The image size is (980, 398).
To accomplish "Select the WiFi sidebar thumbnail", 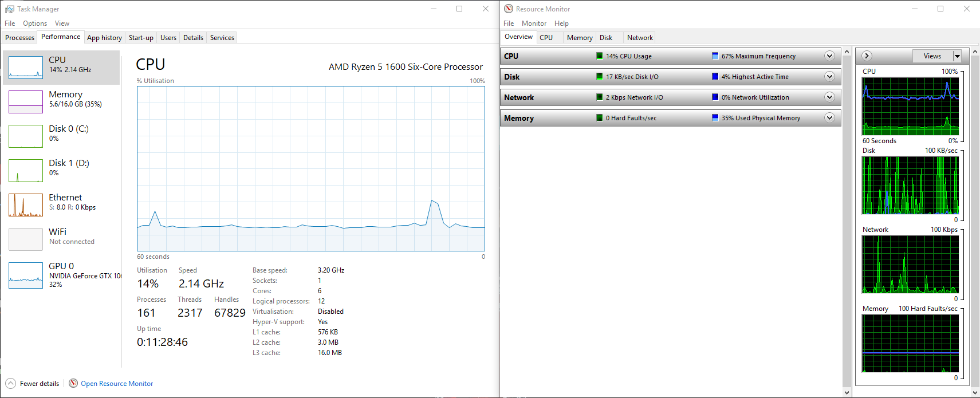I will point(26,239).
